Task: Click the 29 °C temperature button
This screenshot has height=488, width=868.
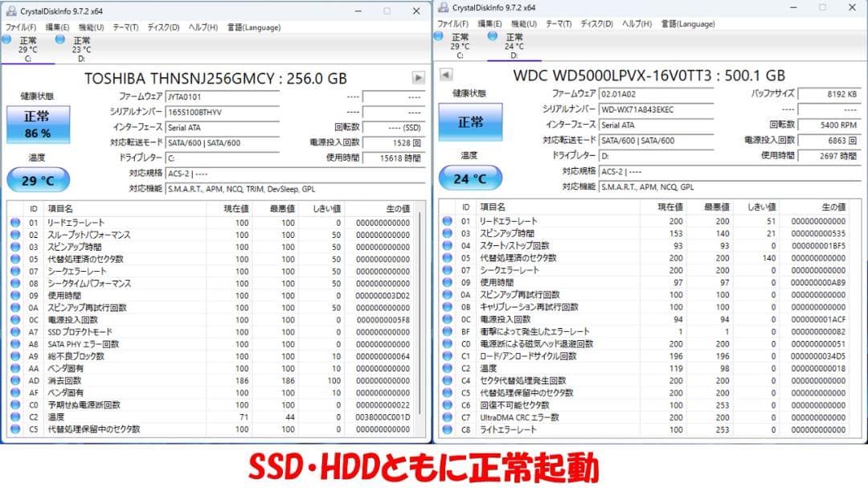Action: (39, 181)
